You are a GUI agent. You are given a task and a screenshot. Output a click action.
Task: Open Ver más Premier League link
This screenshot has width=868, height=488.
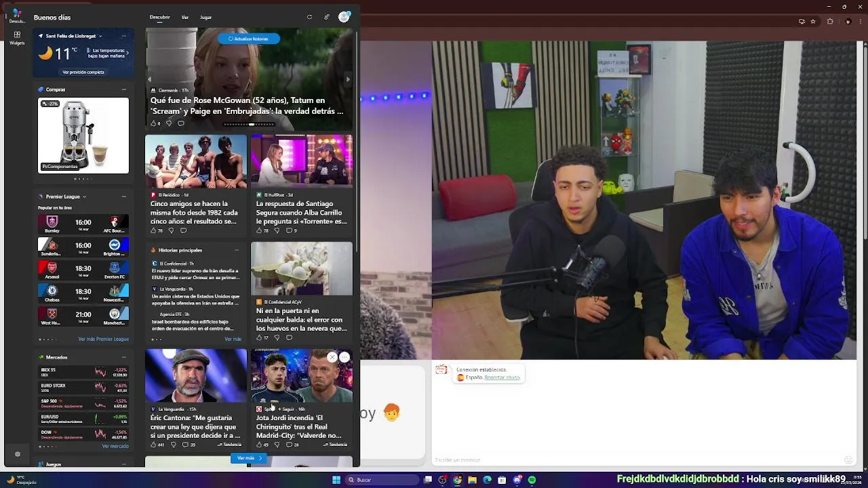[x=103, y=339]
